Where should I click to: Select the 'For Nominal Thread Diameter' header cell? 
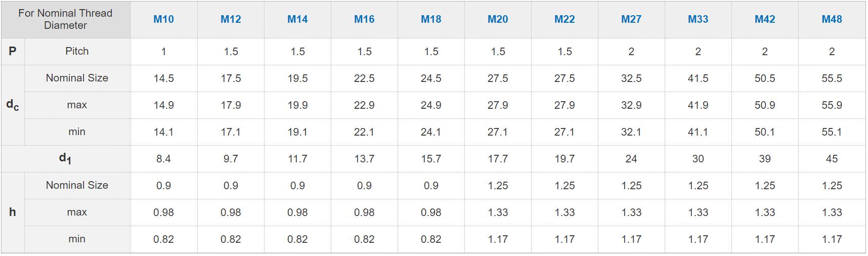[x=65, y=19]
